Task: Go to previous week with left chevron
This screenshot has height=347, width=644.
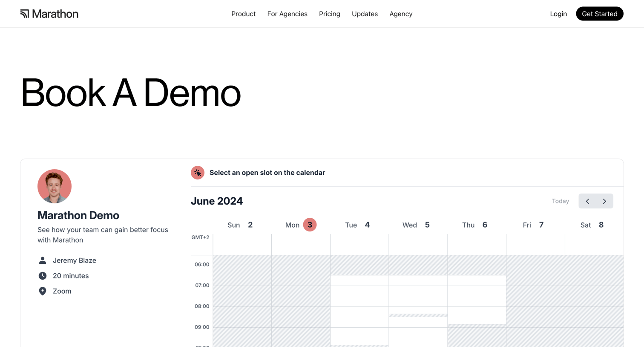Action: 587,201
